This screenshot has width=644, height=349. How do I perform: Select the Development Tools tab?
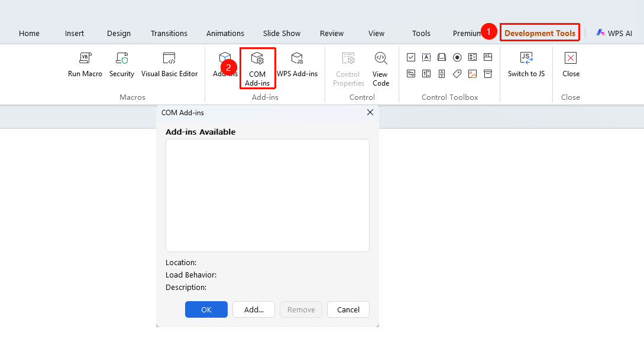(540, 33)
